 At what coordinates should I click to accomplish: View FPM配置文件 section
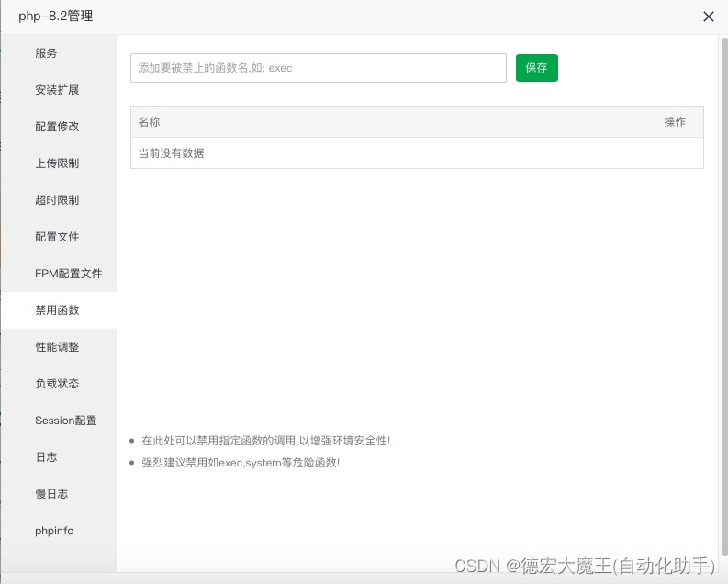coord(69,274)
